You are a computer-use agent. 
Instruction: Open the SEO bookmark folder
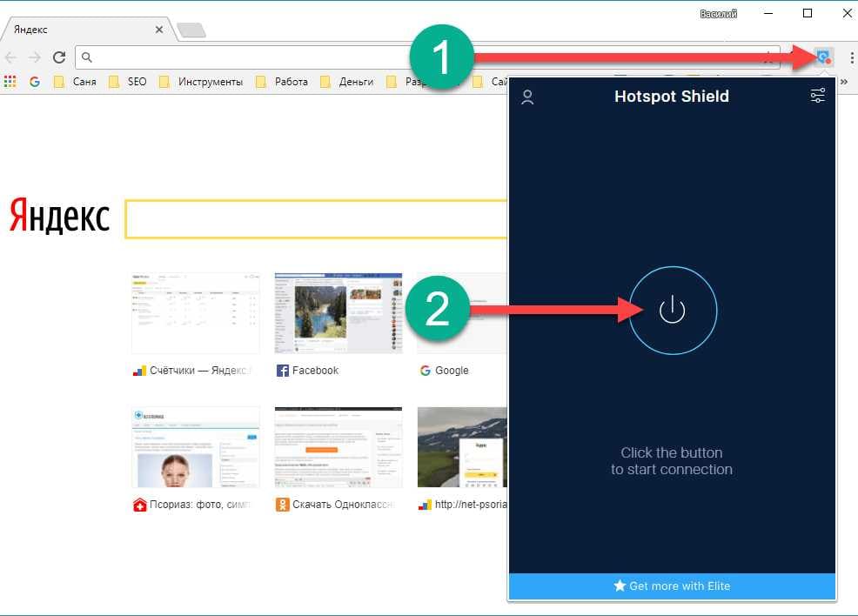point(128,82)
